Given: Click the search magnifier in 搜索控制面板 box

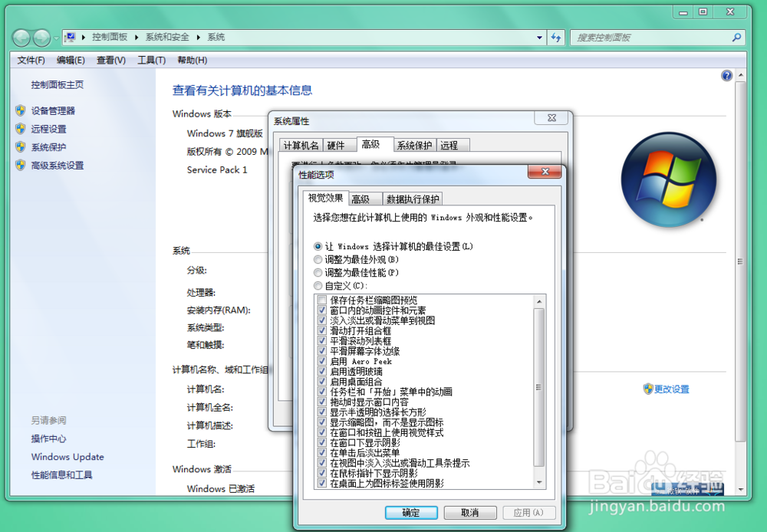Looking at the screenshot, I should click(735, 37).
